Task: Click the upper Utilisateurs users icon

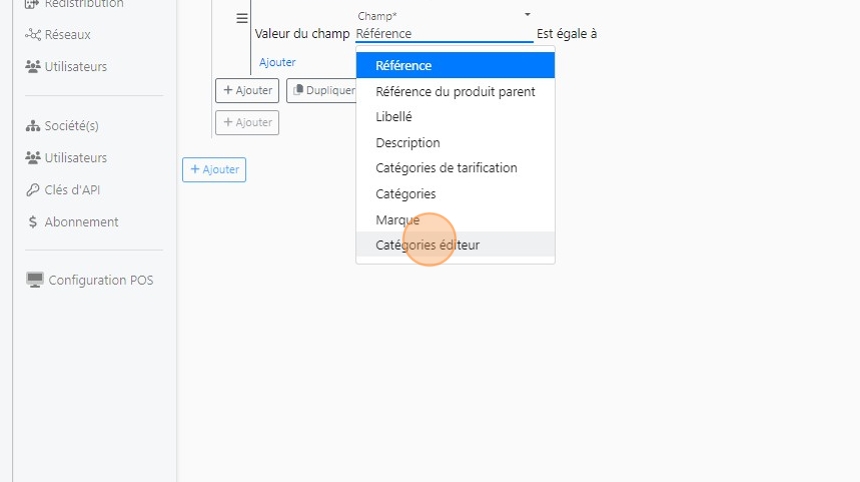Action: coord(33,66)
